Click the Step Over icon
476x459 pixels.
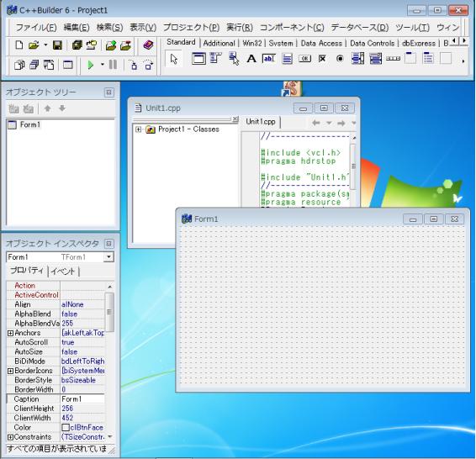tap(148, 65)
